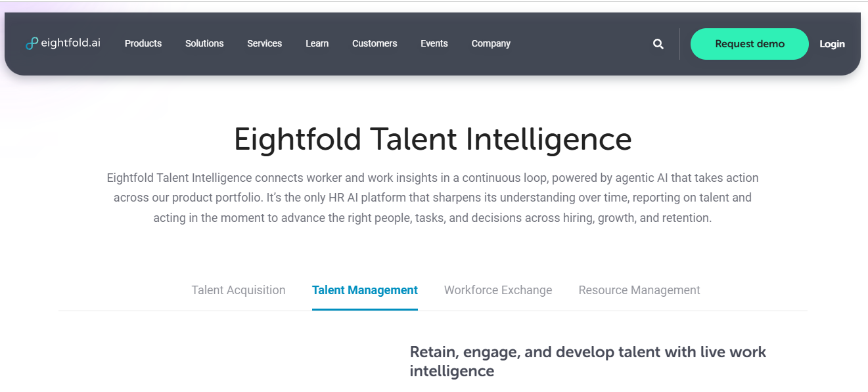Click the eightfold.ai logo icon
The image size is (868, 392).
[32, 43]
